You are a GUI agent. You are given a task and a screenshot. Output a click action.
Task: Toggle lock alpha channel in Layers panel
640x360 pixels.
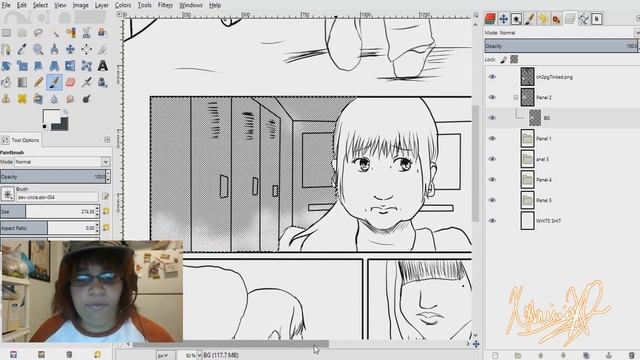(514, 60)
